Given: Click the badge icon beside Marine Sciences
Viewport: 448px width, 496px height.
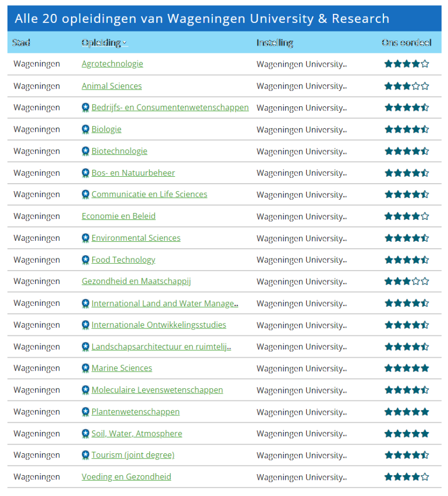Looking at the screenshot, I should pos(85,368).
